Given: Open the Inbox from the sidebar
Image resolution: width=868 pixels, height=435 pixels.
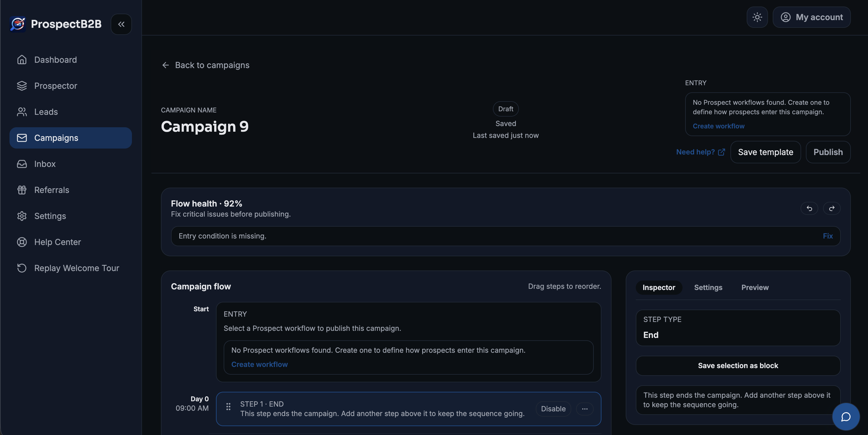Looking at the screenshot, I should point(45,164).
